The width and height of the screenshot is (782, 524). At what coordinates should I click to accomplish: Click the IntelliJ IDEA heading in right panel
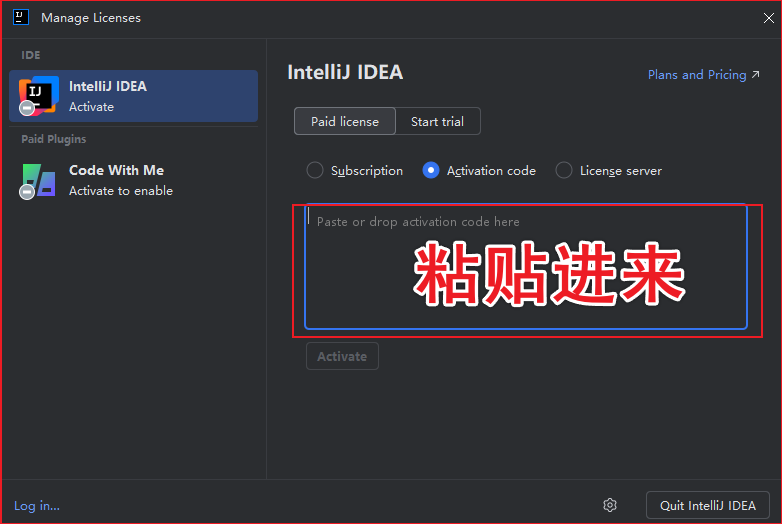pos(345,72)
